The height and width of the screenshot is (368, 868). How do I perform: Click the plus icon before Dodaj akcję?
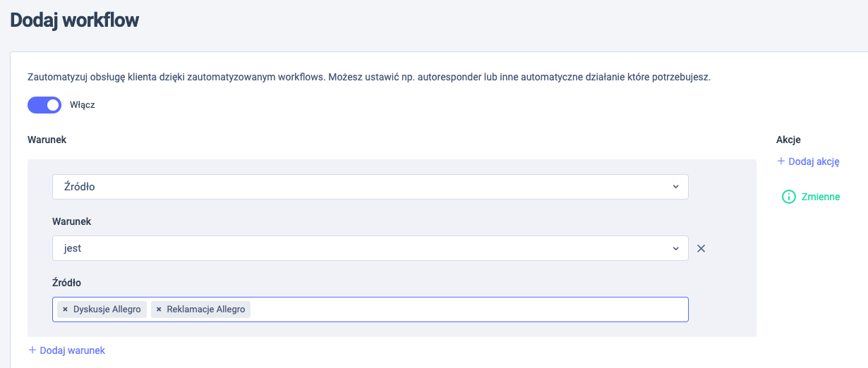(780, 161)
